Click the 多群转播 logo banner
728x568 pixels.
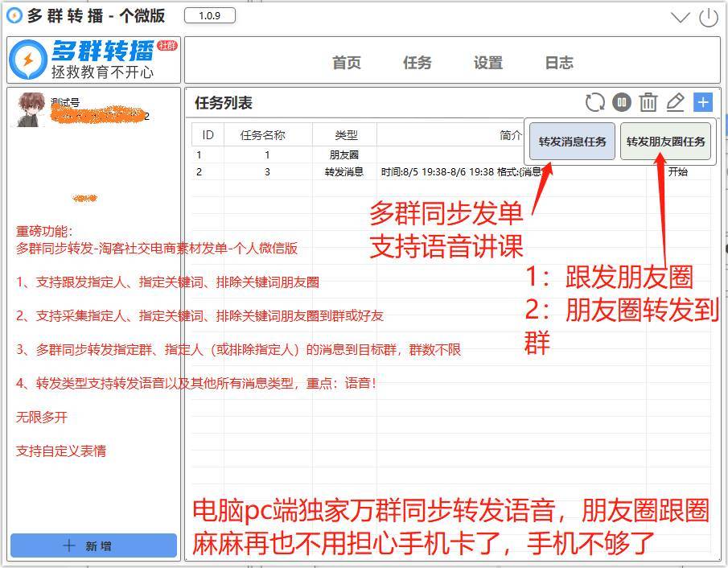tap(93, 60)
